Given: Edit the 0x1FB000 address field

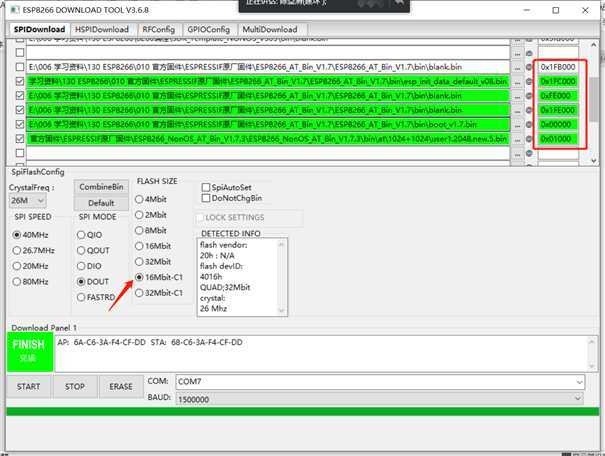Looking at the screenshot, I should point(558,67).
